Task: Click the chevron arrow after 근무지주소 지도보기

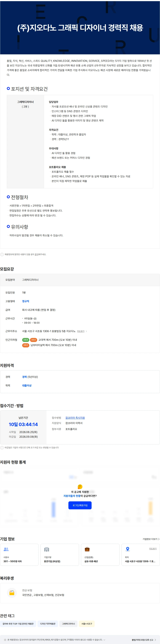Action: (86, 331)
